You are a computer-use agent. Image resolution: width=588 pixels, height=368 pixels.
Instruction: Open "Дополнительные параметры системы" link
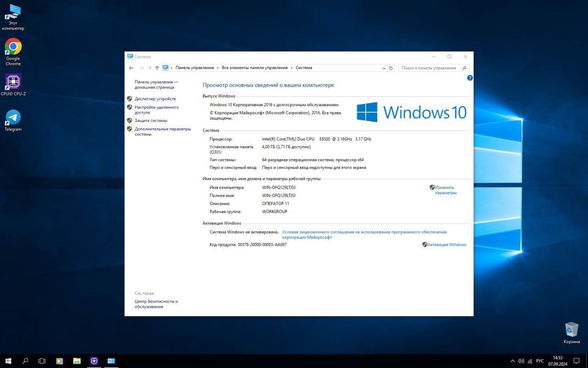(x=163, y=132)
